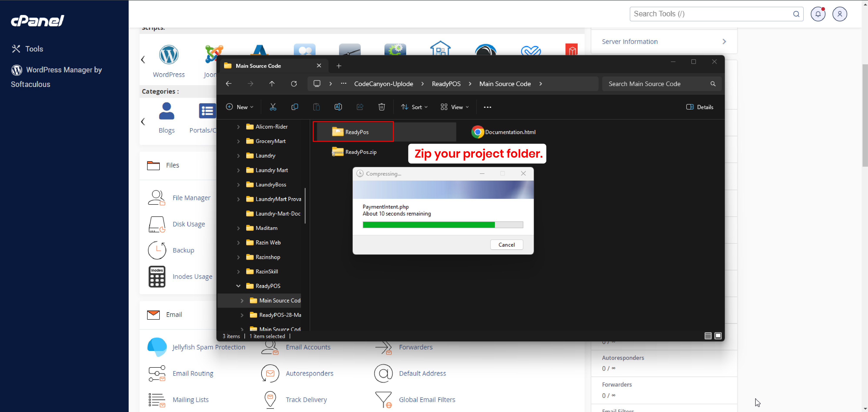Image resolution: width=868 pixels, height=412 pixels.
Task: Cut the selected item
Action: tap(273, 107)
